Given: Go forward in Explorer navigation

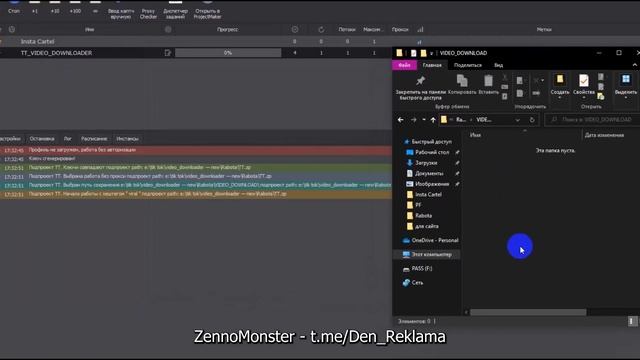Looking at the screenshot, I should [x=413, y=120].
